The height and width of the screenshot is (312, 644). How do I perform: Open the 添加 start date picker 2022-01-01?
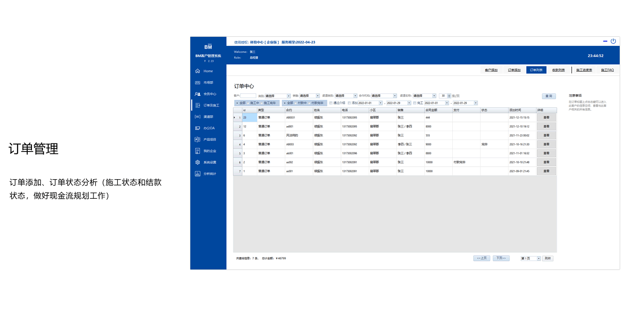[370, 103]
